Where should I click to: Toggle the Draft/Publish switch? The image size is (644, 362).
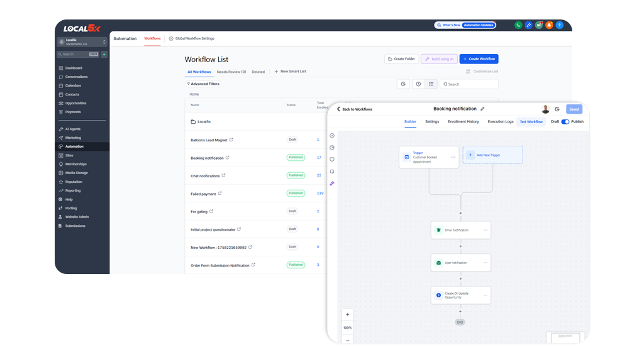[x=565, y=122]
